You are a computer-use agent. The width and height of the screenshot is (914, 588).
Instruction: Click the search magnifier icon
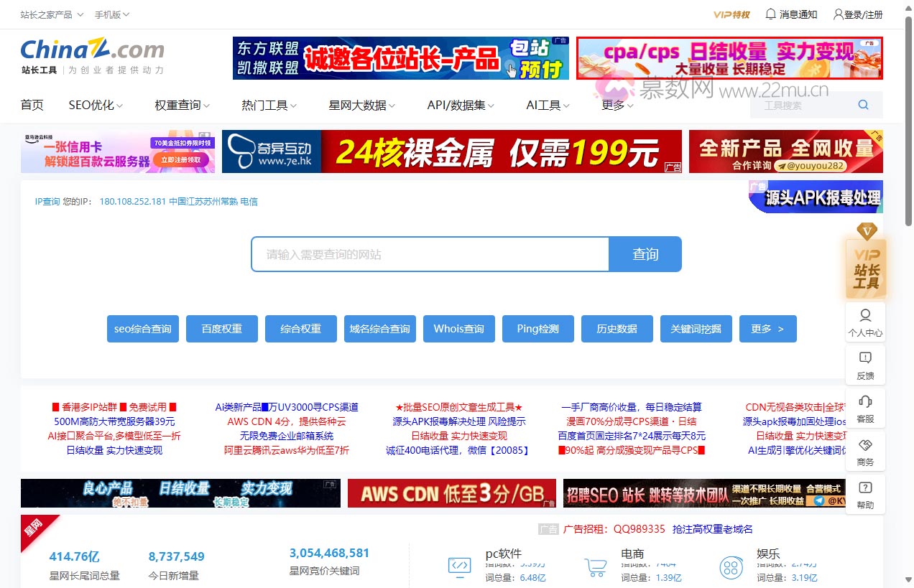862,104
